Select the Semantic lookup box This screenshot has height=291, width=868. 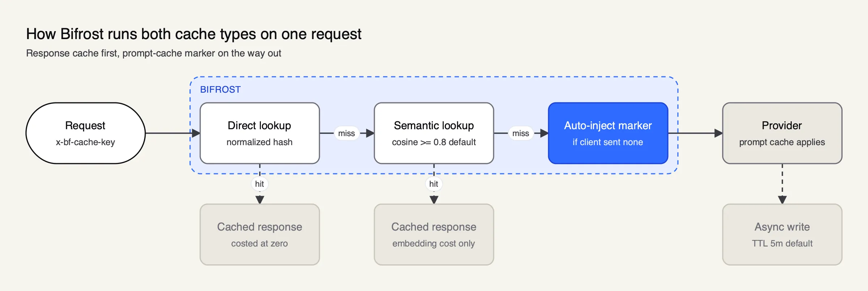[x=434, y=133]
